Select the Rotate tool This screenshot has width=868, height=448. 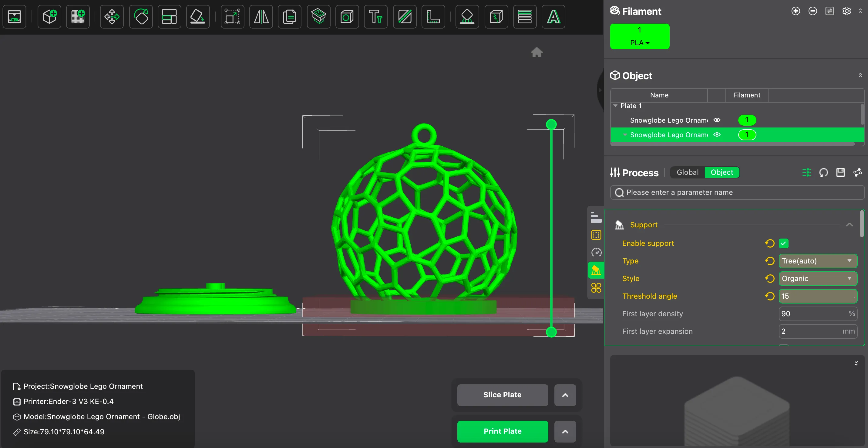click(141, 16)
